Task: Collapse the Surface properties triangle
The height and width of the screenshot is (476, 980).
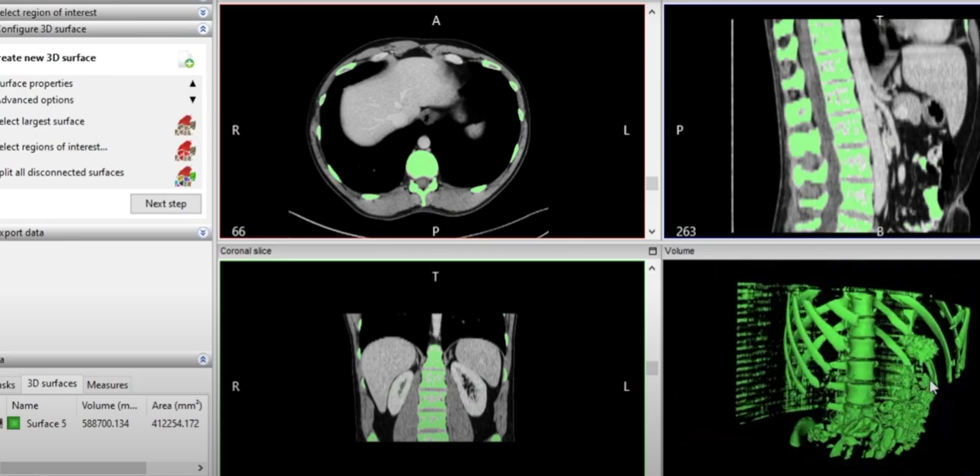Action: tap(193, 84)
